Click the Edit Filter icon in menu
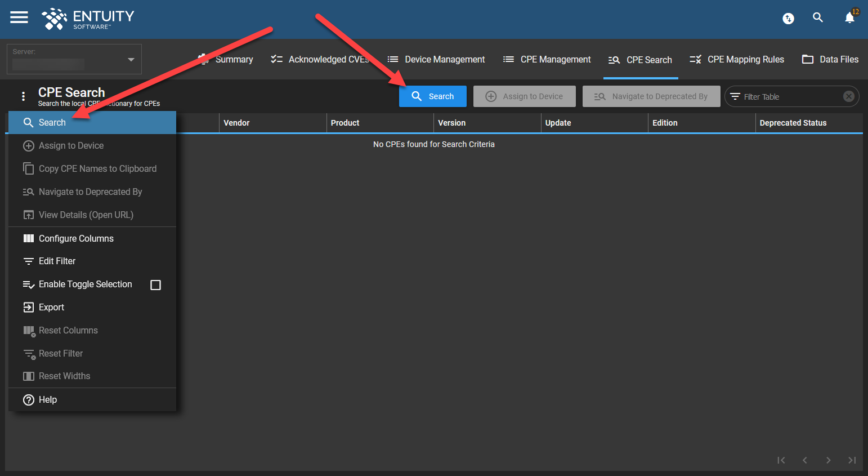The image size is (868, 476). tap(29, 261)
